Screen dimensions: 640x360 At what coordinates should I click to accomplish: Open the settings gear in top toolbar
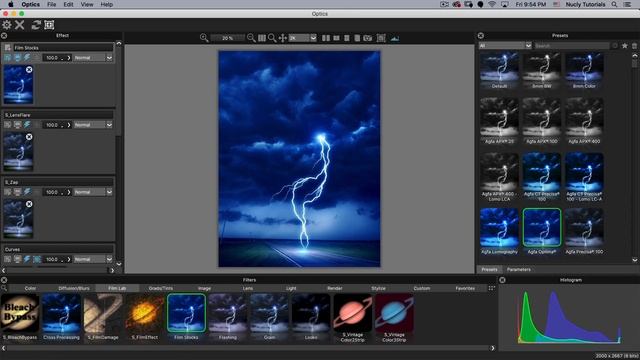(7, 25)
